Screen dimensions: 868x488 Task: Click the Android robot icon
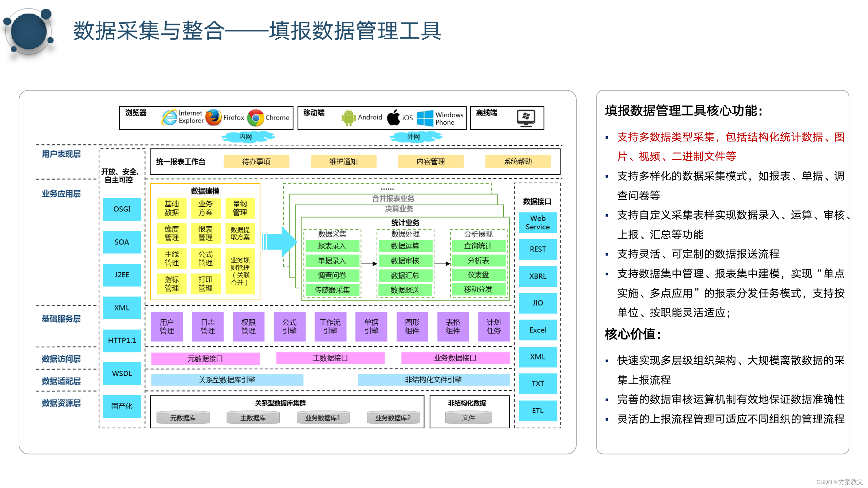coord(349,118)
